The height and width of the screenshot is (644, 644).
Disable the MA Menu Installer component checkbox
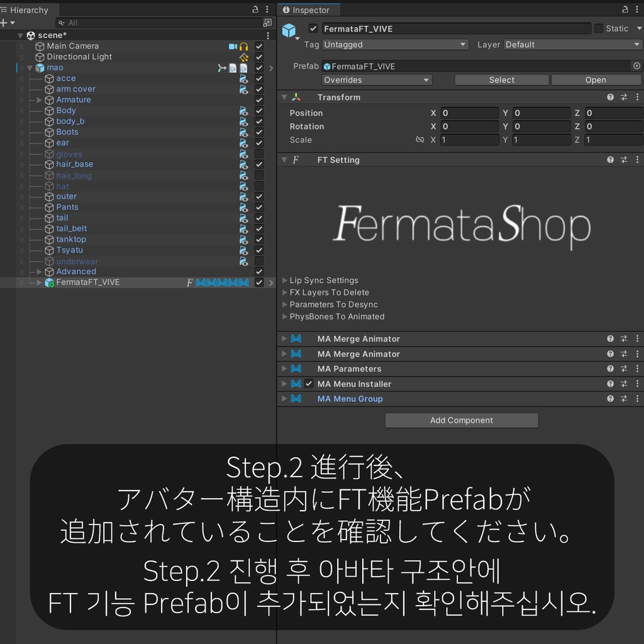[x=308, y=384]
